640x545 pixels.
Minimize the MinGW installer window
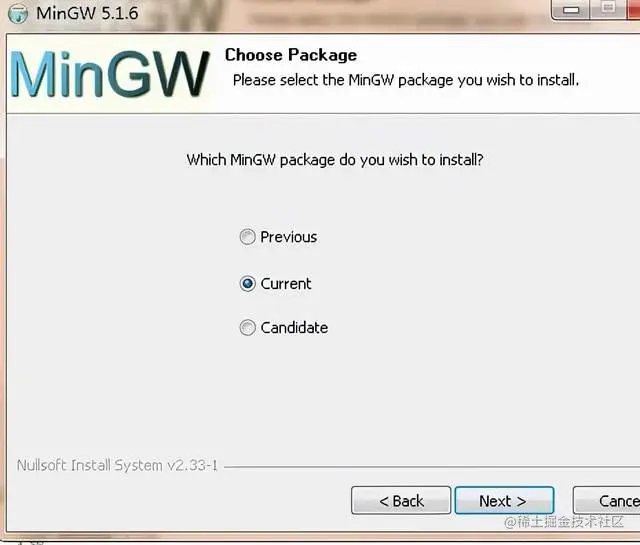pyautogui.click(x=571, y=10)
